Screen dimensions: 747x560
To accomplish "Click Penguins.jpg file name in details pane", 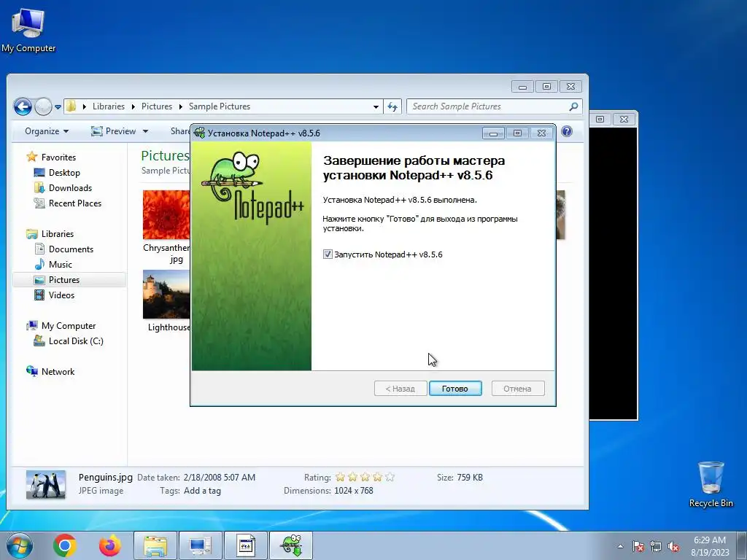I will pyautogui.click(x=105, y=477).
